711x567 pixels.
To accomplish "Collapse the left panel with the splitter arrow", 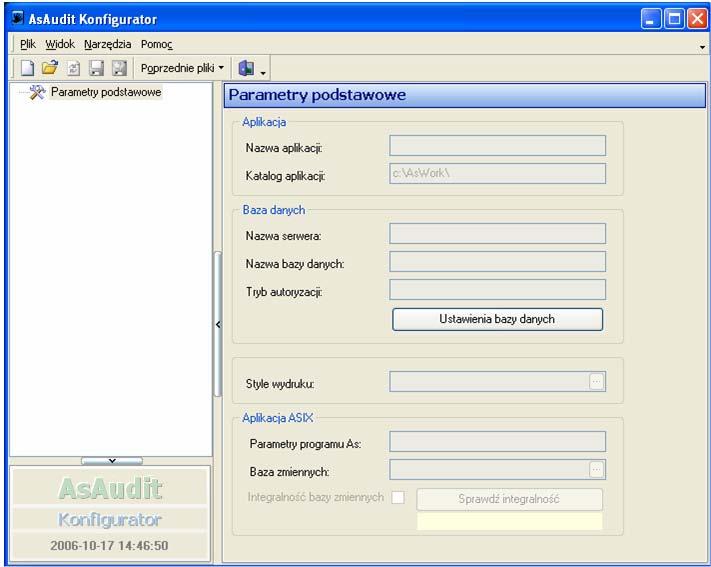I will pos(218,324).
